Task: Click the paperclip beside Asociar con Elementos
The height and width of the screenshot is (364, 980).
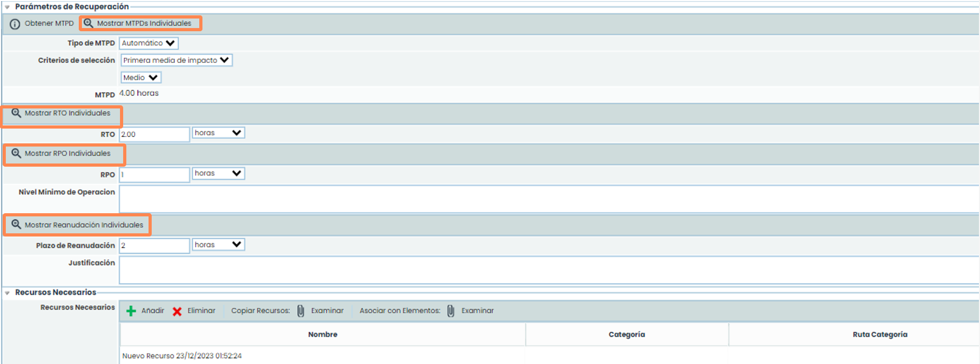Action: (x=450, y=311)
